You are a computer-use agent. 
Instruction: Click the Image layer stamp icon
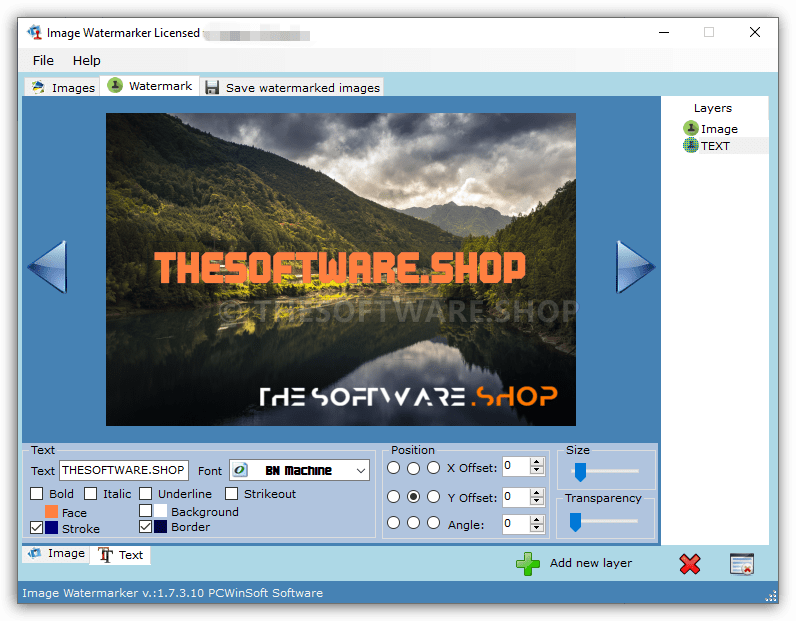click(x=690, y=128)
